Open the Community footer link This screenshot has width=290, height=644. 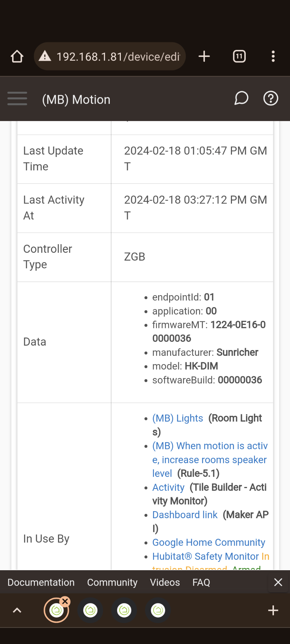112,583
